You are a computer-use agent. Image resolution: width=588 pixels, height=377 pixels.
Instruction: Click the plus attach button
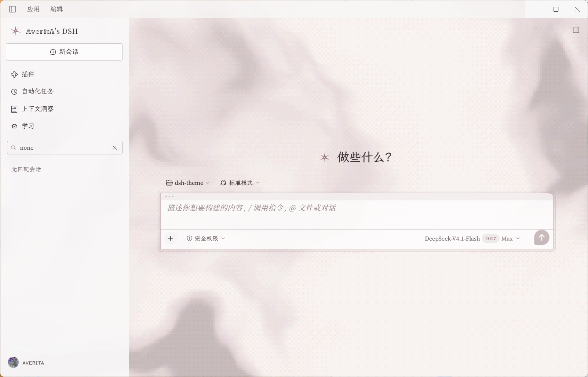pos(171,238)
